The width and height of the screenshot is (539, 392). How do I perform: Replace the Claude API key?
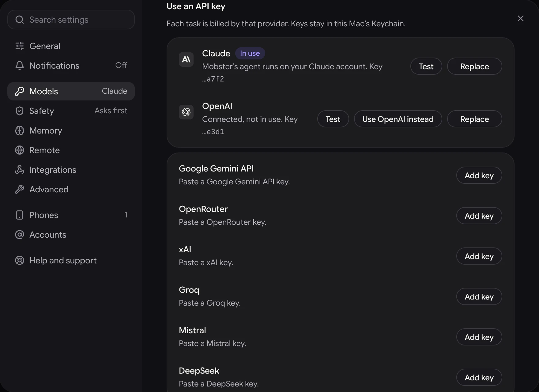pos(475,66)
